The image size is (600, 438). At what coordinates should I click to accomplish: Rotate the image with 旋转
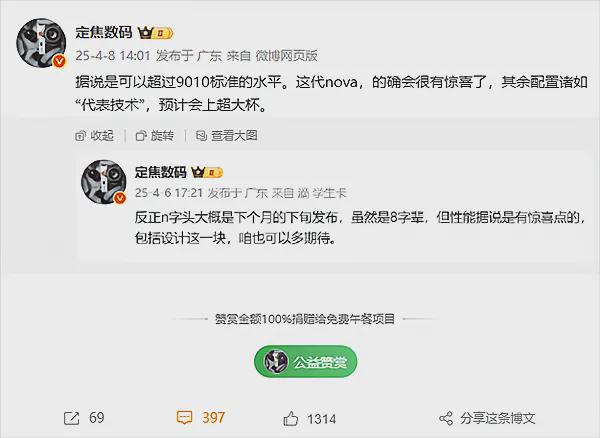tap(155, 135)
